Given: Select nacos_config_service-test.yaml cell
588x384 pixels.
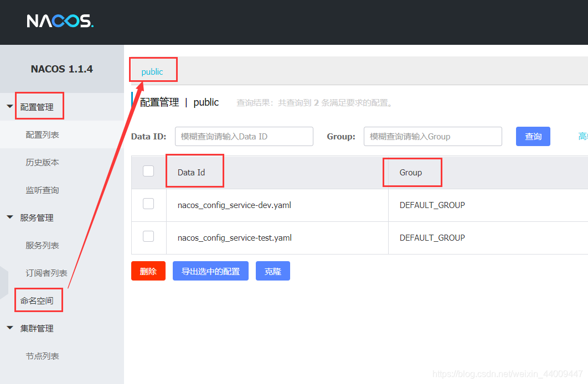Looking at the screenshot, I should (235, 238).
